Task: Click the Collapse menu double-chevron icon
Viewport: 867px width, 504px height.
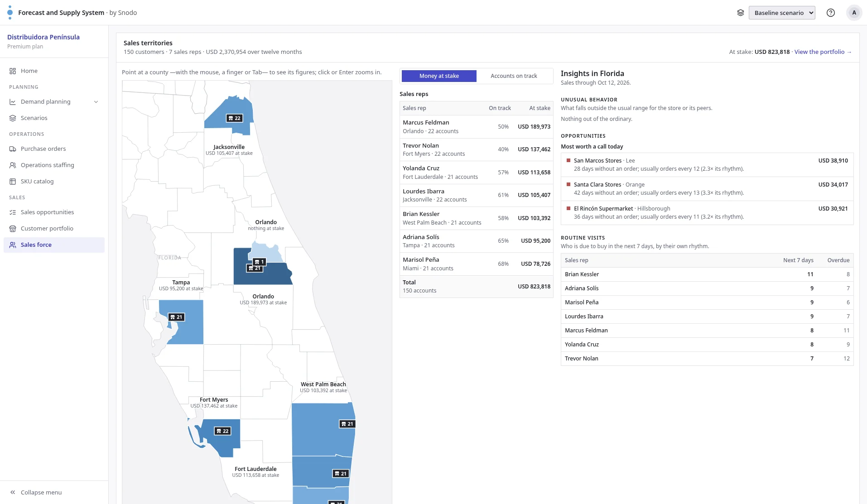Action: coord(13,493)
